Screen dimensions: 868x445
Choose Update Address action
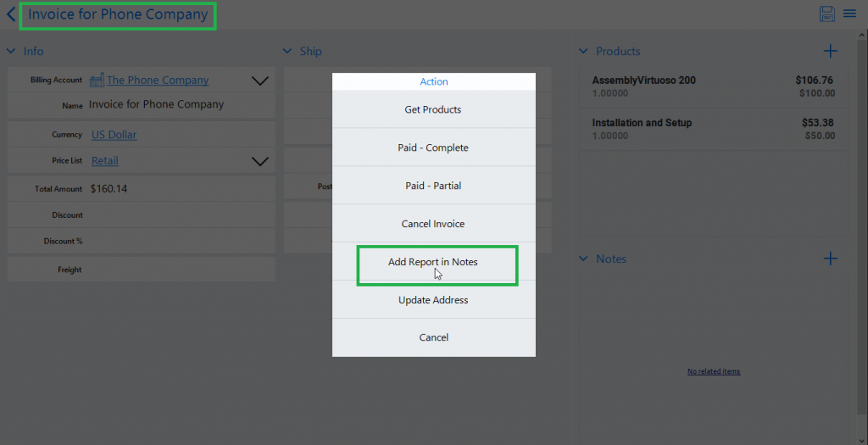pos(433,300)
